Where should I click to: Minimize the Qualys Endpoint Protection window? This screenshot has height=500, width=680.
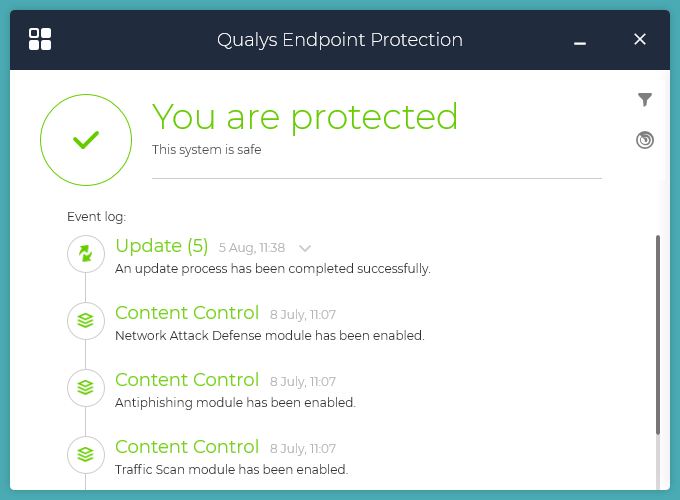tap(580, 41)
